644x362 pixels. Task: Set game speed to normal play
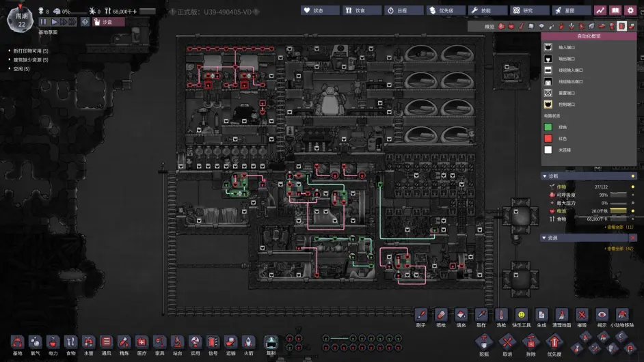pyautogui.click(x=54, y=22)
